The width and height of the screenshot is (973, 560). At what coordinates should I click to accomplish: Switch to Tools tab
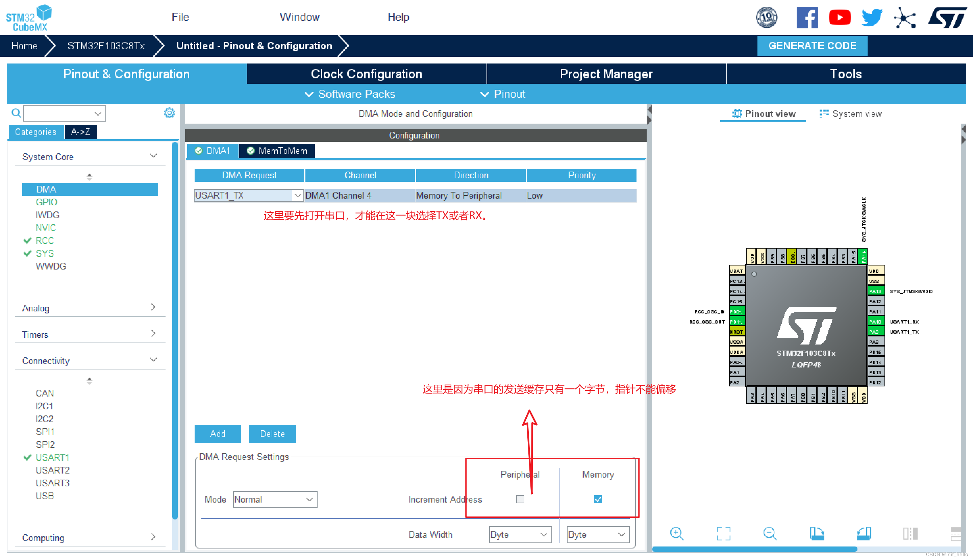tap(846, 74)
